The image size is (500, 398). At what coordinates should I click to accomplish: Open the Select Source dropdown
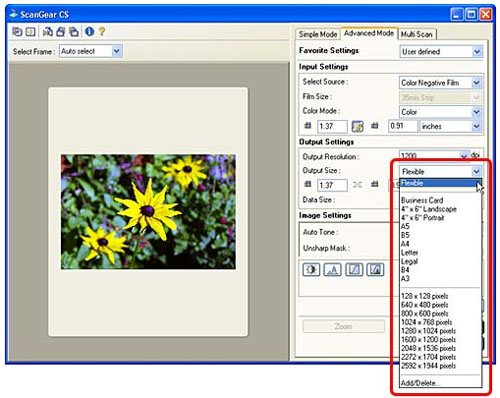[x=441, y=83]
